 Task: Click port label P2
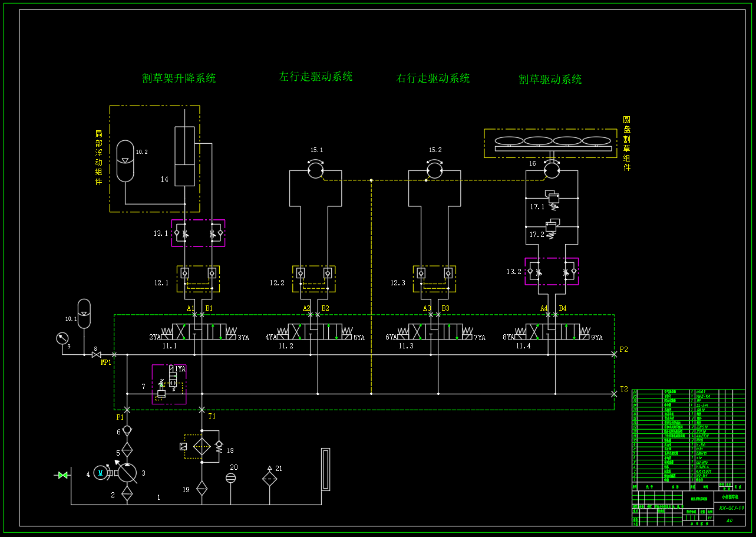click(624, 349)
